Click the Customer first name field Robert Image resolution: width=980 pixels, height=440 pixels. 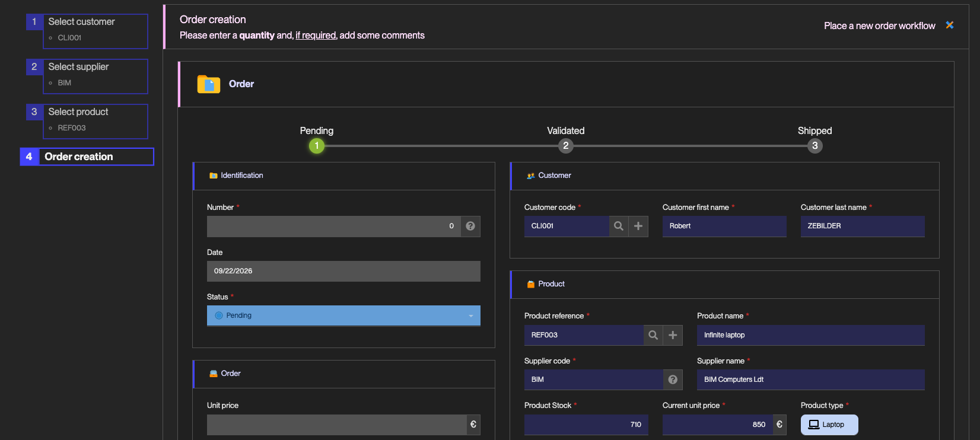[724, 226]
